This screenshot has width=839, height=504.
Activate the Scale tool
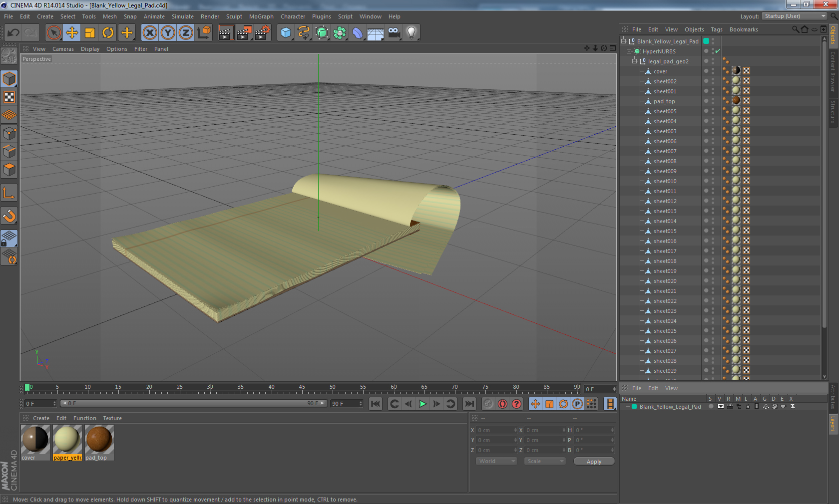pyautogui.click(x=90, y=33)
